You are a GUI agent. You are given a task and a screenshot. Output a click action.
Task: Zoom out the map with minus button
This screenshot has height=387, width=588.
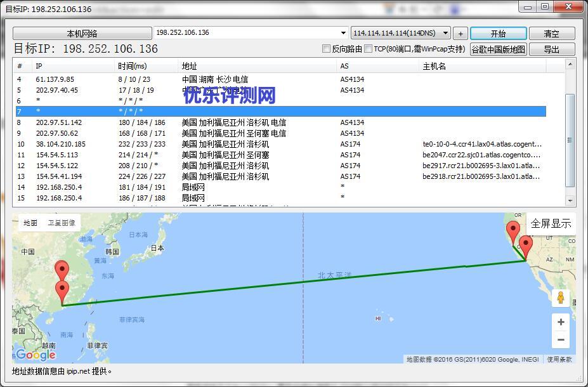[x=560, y=340]
